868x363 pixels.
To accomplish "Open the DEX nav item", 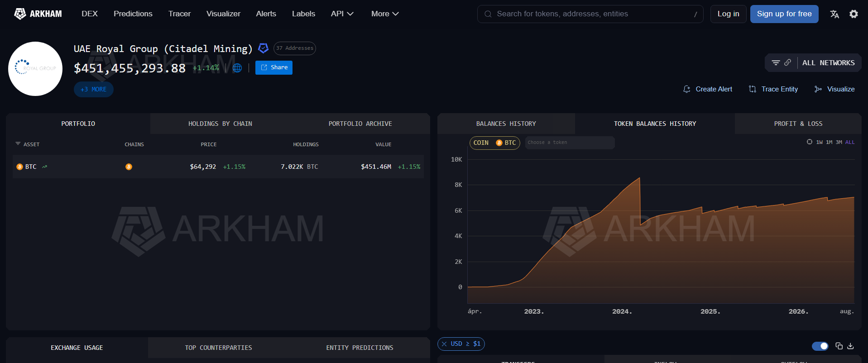I will click(90, 14).
